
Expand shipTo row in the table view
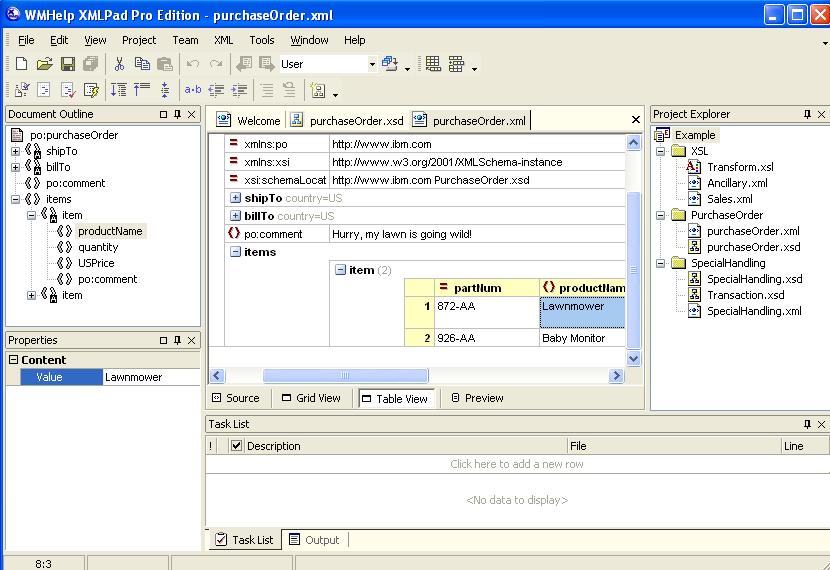236,198
